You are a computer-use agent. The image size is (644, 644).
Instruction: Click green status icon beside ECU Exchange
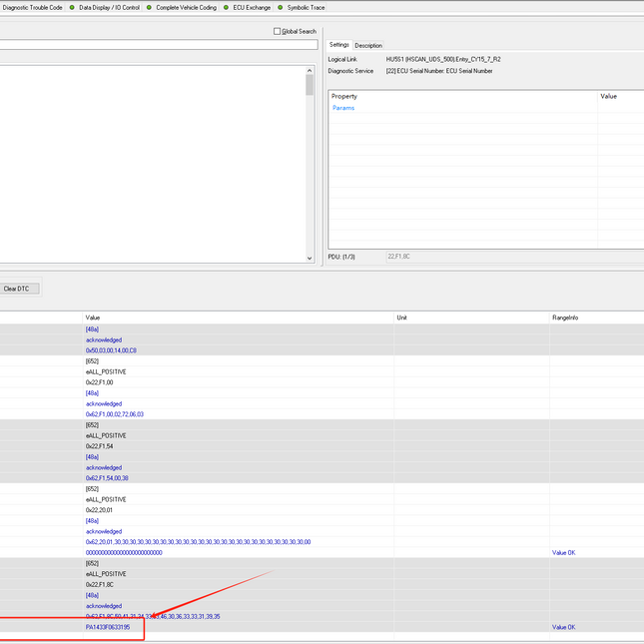pos(227,7)
